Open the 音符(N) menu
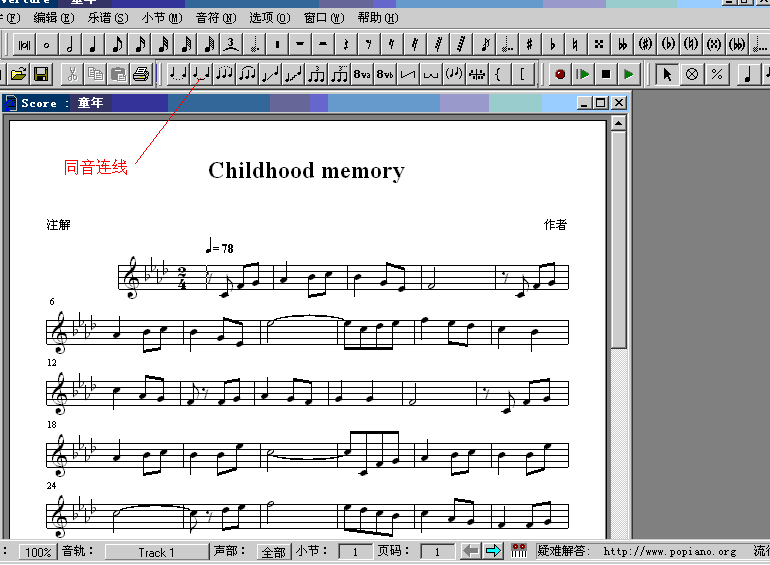The image size is (770, 565). click(216, 18)
